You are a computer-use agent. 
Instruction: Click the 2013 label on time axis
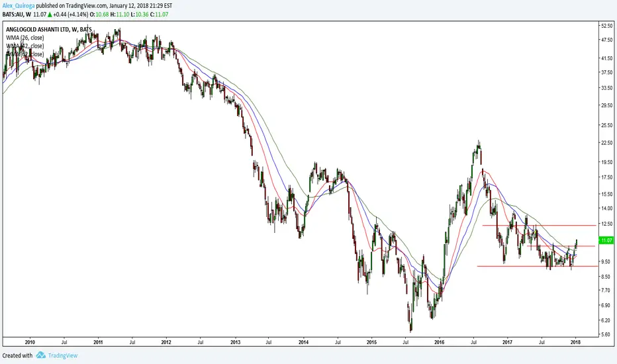235,342
